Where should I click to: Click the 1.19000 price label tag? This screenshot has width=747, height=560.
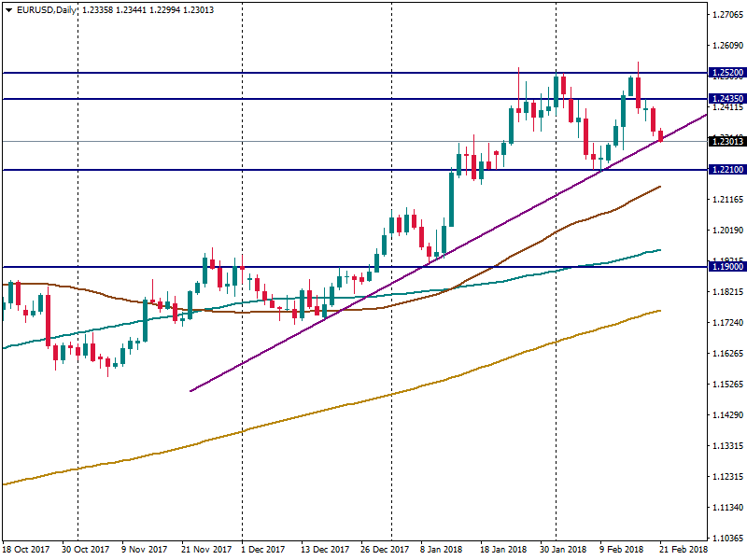(x=726, y=267)
